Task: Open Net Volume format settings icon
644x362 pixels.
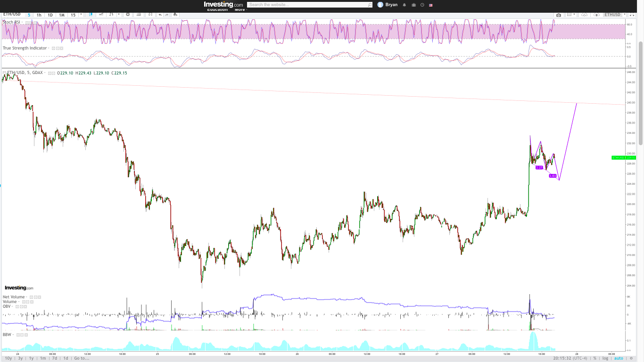Action: point(35,297)
